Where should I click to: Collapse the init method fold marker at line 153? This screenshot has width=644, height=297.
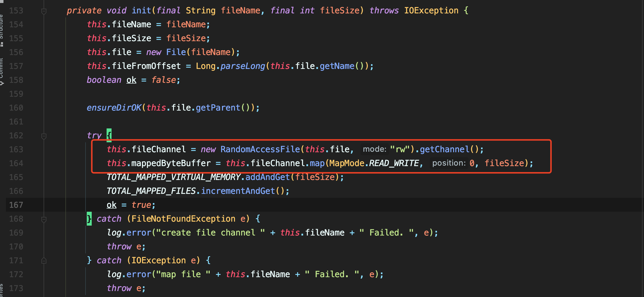tap(44, 11)
